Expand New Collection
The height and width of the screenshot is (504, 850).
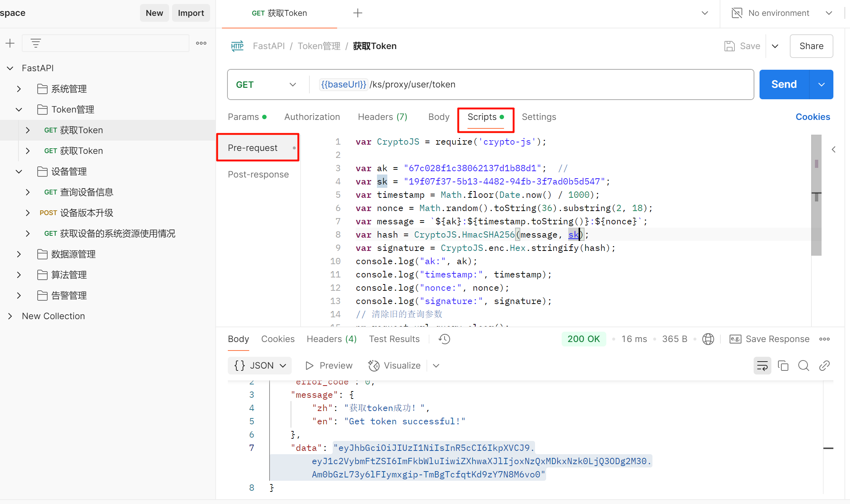tap(10, 316)
